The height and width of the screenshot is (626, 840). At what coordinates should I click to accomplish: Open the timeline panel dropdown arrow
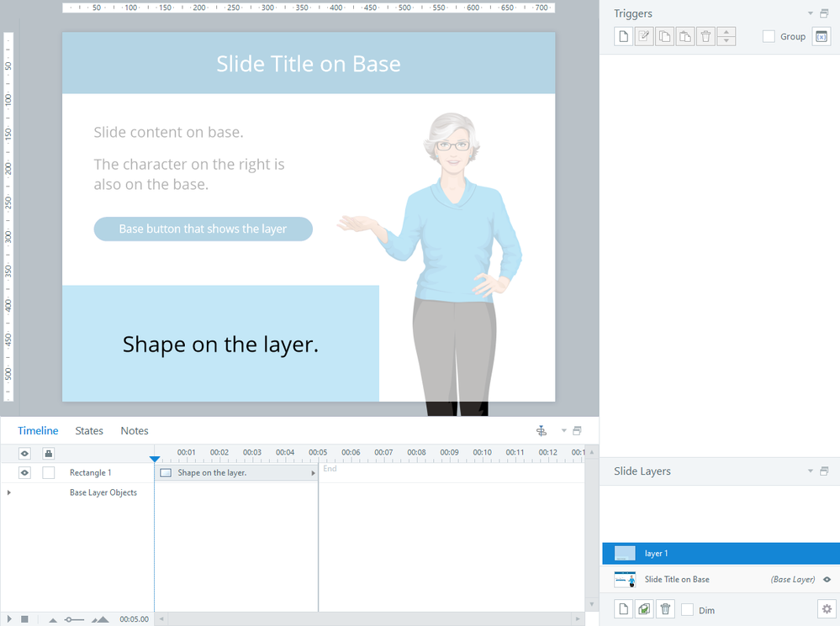tap(563, 430)
